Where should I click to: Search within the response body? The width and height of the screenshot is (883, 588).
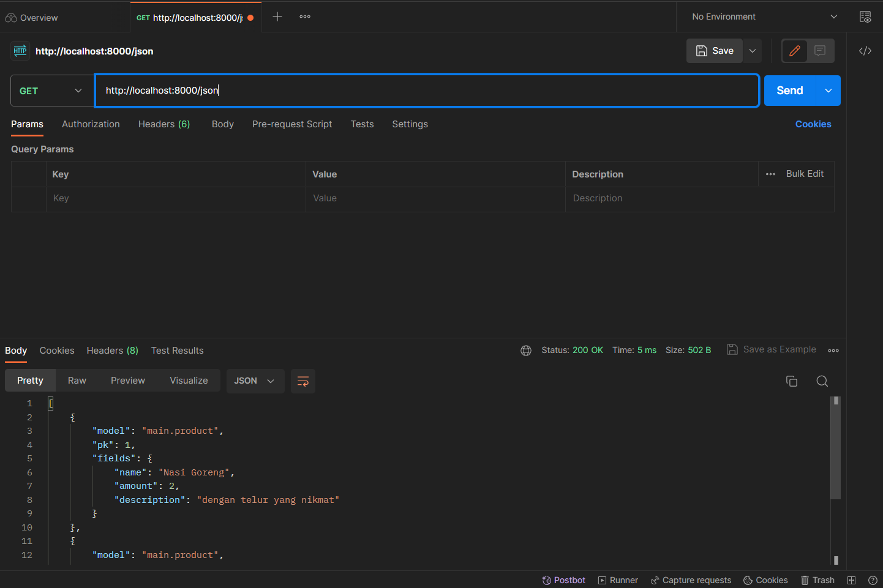point(822,381)
